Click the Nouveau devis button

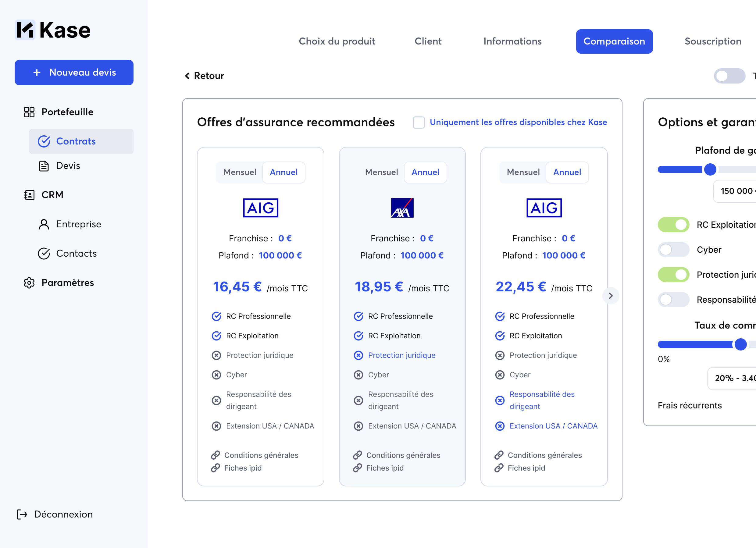(x=74, y=72)
